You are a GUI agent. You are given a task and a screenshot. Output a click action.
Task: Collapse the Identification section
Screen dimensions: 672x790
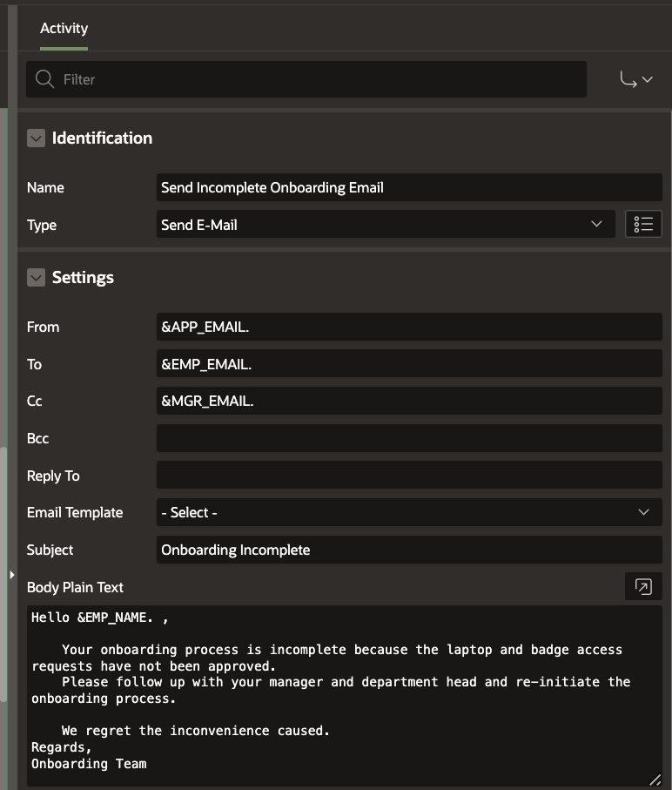36,138
